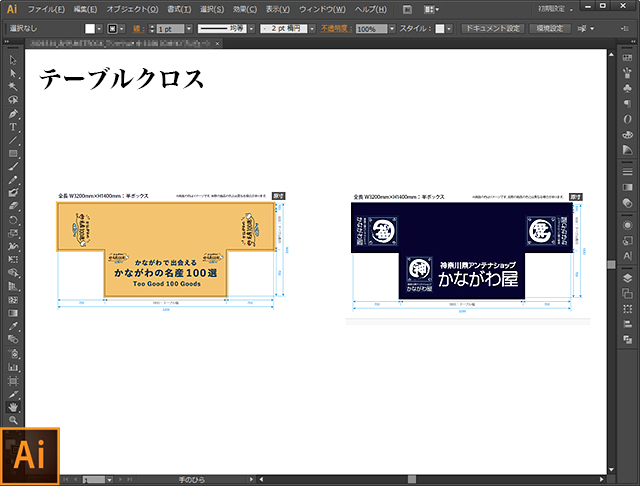The height and width of the screenshot is (486, 640).
Task: Choose the Zoom magnifier tool
Action: click(13, 420)
